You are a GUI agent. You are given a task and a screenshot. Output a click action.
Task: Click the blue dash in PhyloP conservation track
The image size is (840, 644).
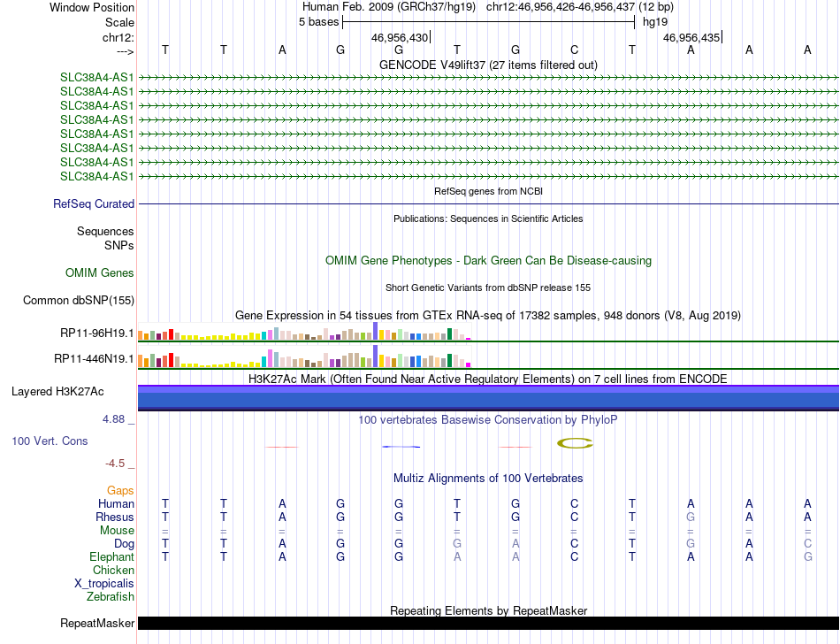point(401,447)
